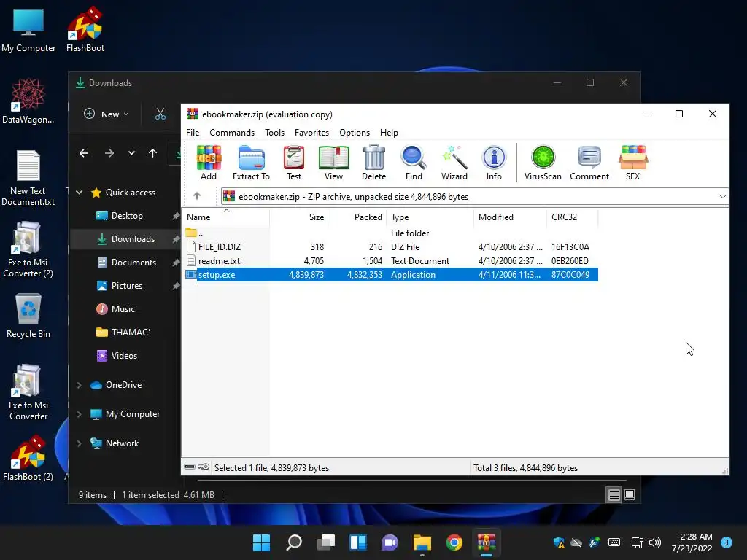The image size is (747, 560).
Task: Click the SFX toolbar icon
Action: [632, 163]
